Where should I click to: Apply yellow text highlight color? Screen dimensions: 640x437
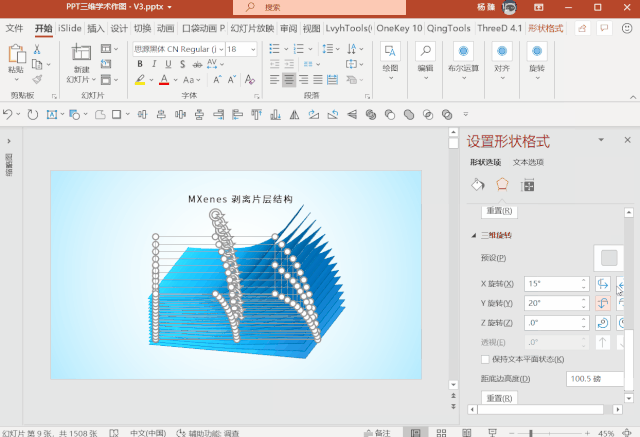tap(140, 80)
